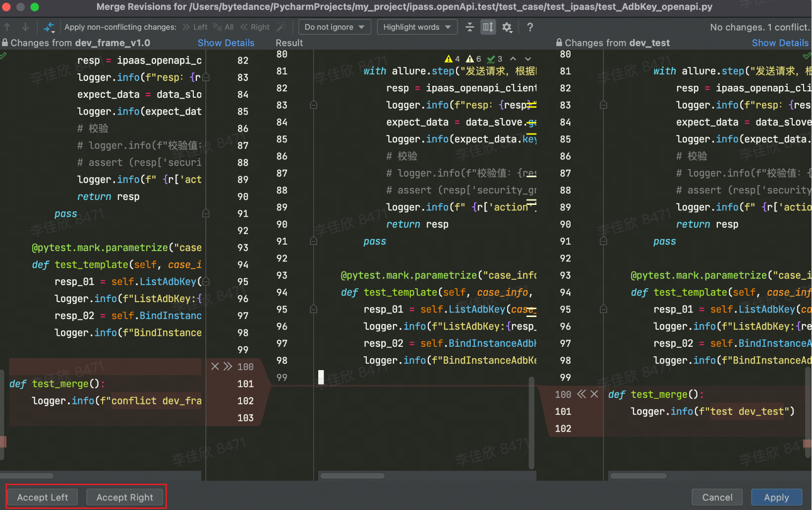Click macOS green maximize window button
The image size is (812, 510).
pyautogui.click(x=35, y=7)
